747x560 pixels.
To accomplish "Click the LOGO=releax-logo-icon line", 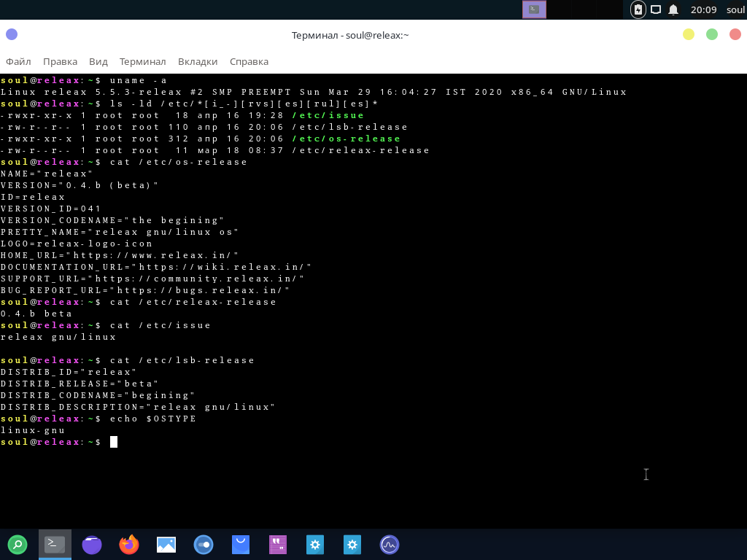I will click(x=76, y=244).
